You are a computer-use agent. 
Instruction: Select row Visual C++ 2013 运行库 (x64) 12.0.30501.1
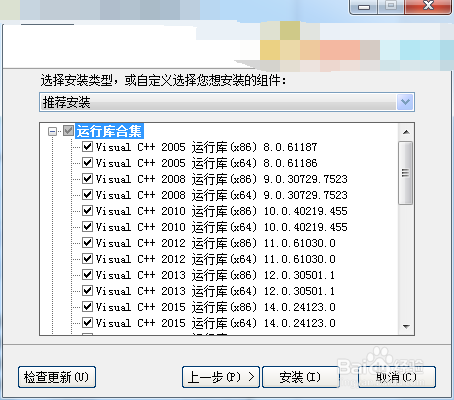pyautogui.click(x=215, y=291)
